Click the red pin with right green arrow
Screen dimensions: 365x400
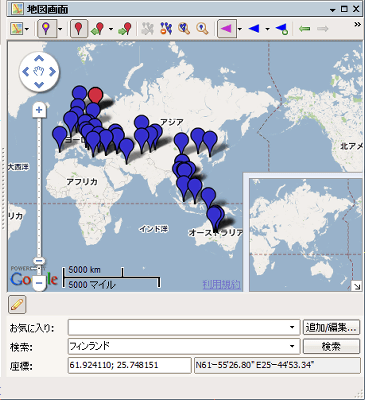tap(125, 29)
